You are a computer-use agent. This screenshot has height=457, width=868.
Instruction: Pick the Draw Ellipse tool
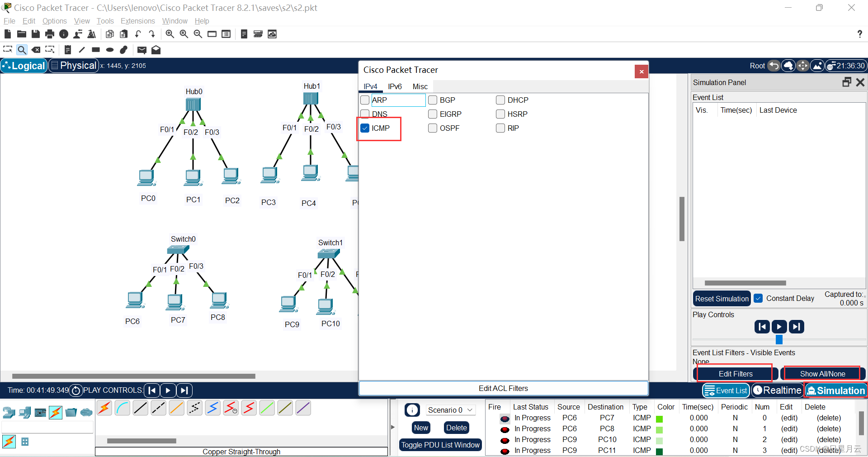(110, 50)
